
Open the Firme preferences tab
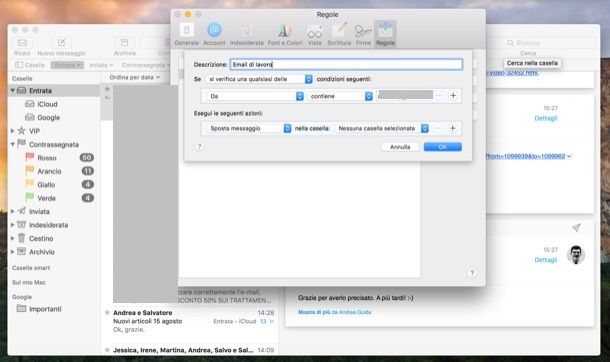[x=363, y=34]
